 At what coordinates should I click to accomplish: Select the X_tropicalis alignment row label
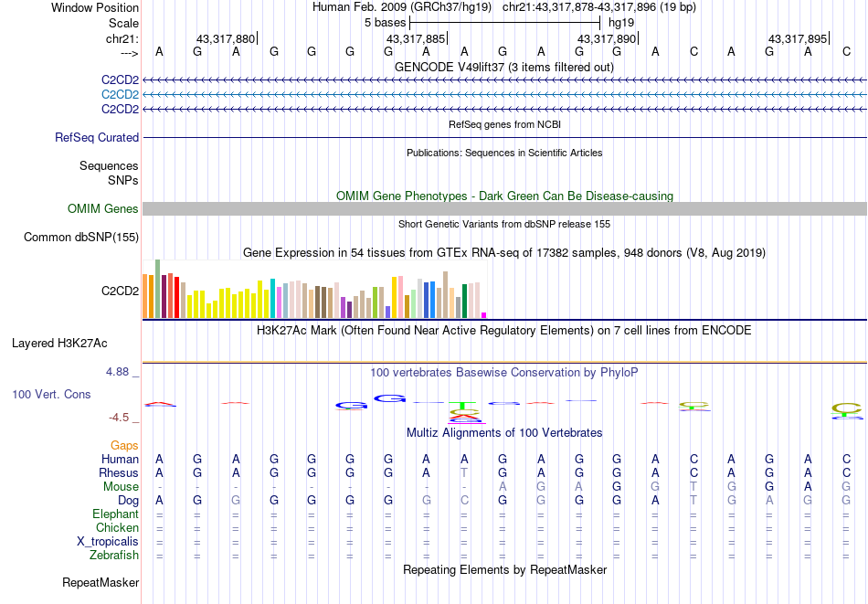(108, 542)
